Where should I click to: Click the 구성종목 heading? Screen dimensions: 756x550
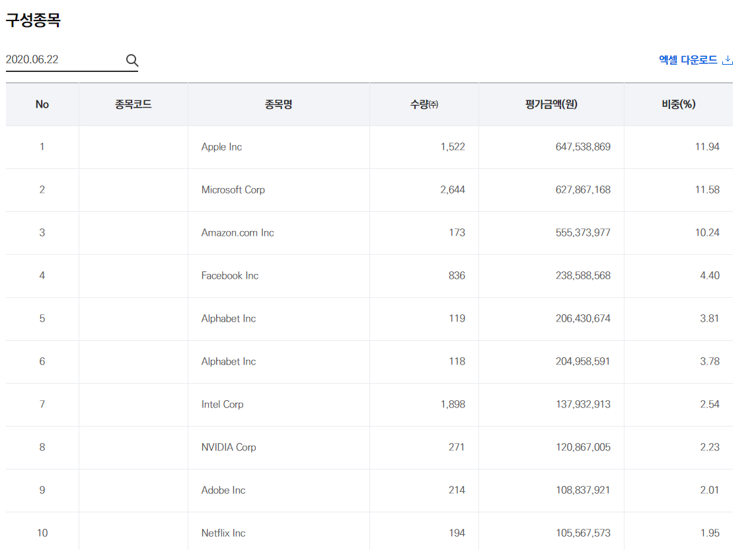(33, 20)
